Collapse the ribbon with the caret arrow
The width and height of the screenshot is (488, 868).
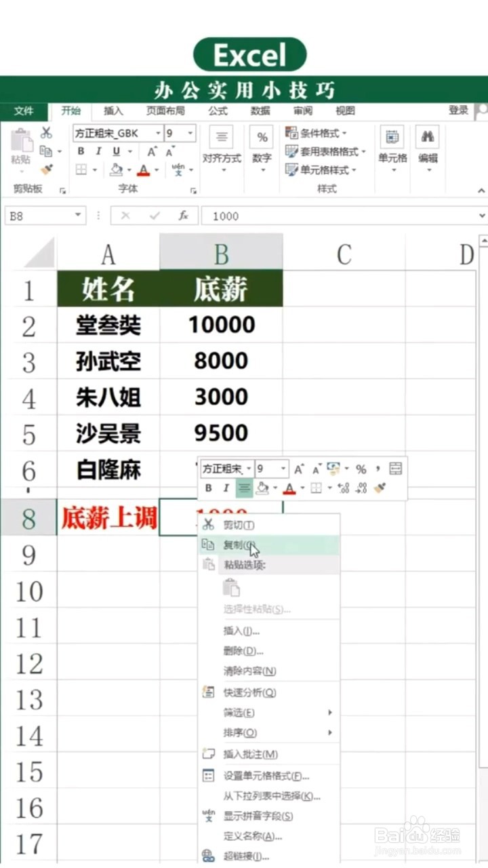[x=481, y=191]
